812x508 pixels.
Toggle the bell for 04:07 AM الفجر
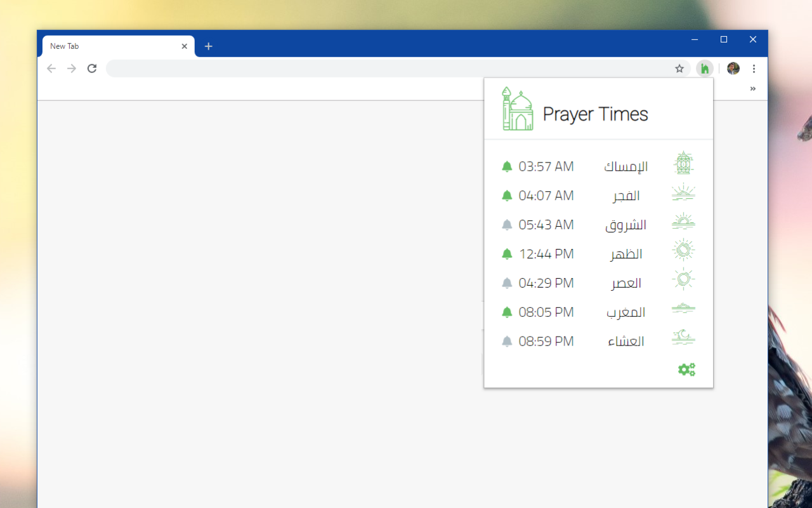tap(507, 196)
